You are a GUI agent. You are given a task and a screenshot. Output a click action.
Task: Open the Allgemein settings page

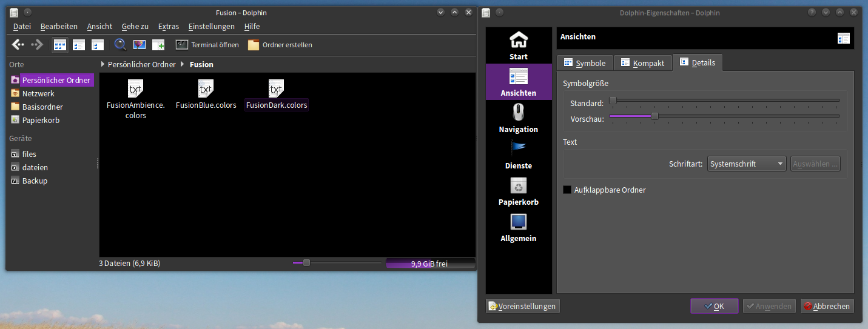[519, 227]
